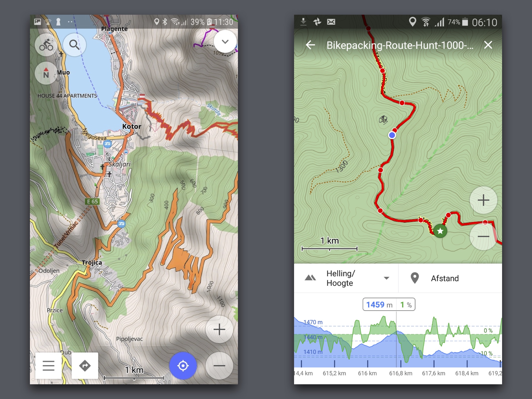
Task: Tap the green star favorite marker
Action: [440, 231]
